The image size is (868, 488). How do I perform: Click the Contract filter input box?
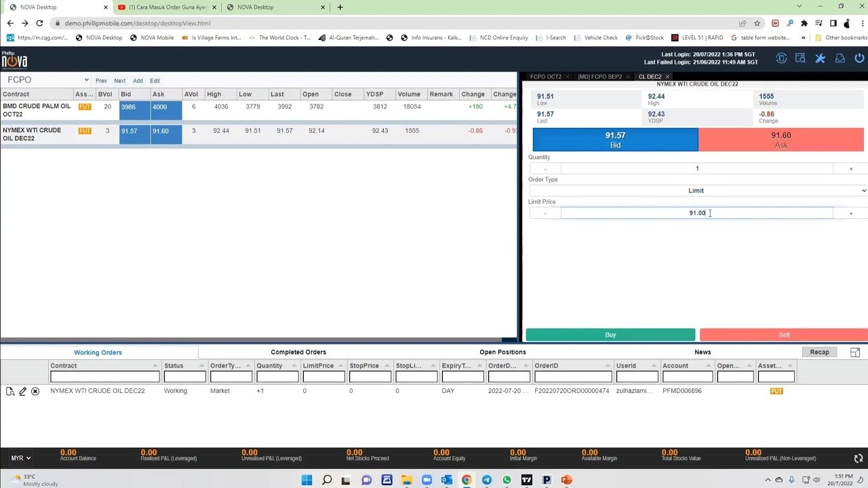pyautogui.click(x=105, y=377)
